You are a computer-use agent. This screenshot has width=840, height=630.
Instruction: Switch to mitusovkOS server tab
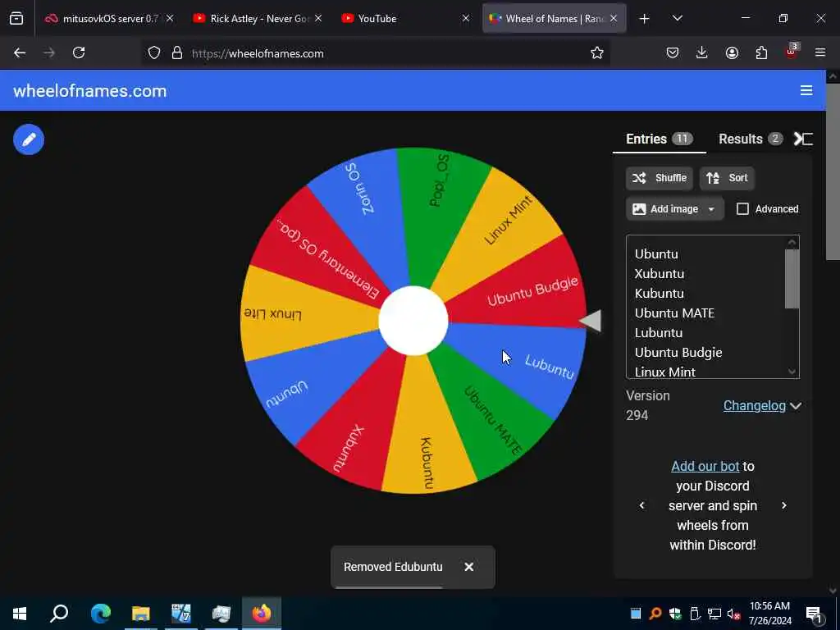point(110,18)
